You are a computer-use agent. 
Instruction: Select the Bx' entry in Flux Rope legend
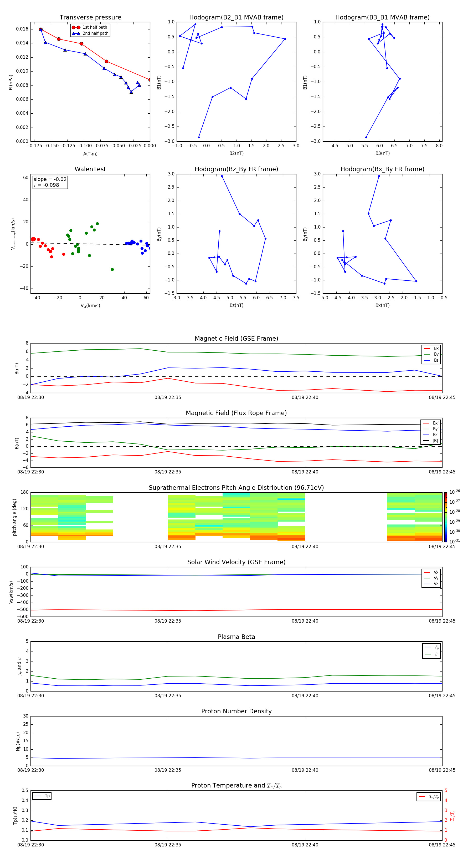point(431,423)
